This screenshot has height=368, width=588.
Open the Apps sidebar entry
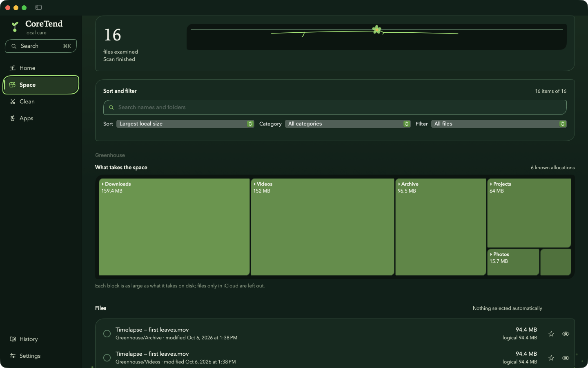click(x=41, y=118)
